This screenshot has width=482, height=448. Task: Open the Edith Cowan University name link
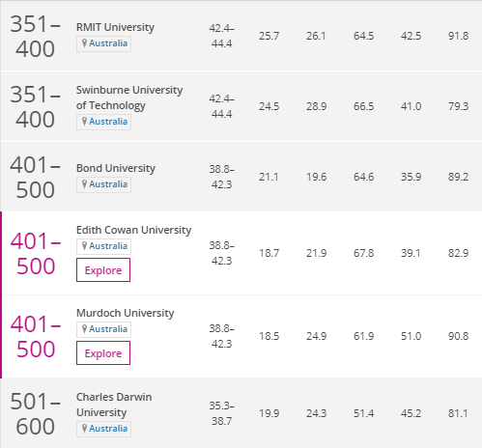(133, 230)
